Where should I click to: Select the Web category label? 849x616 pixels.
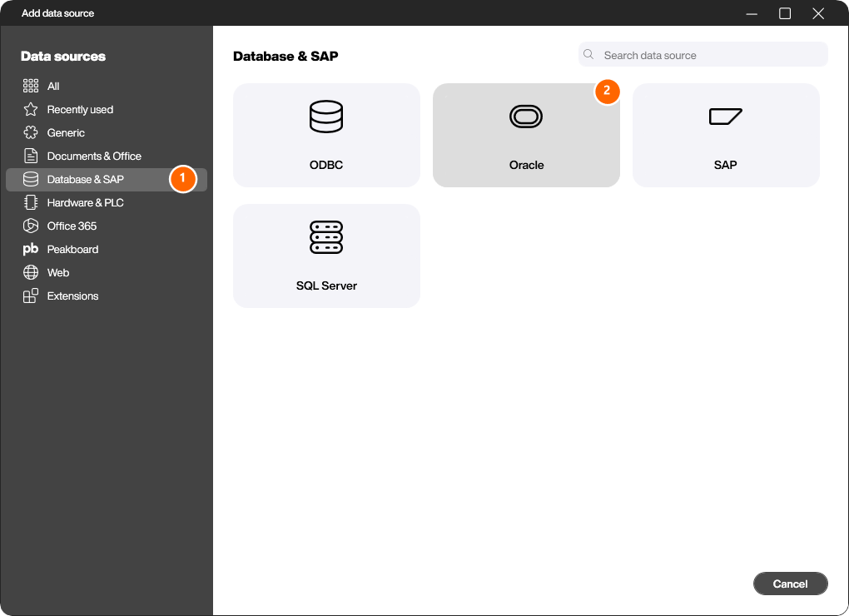click(58, 272)
